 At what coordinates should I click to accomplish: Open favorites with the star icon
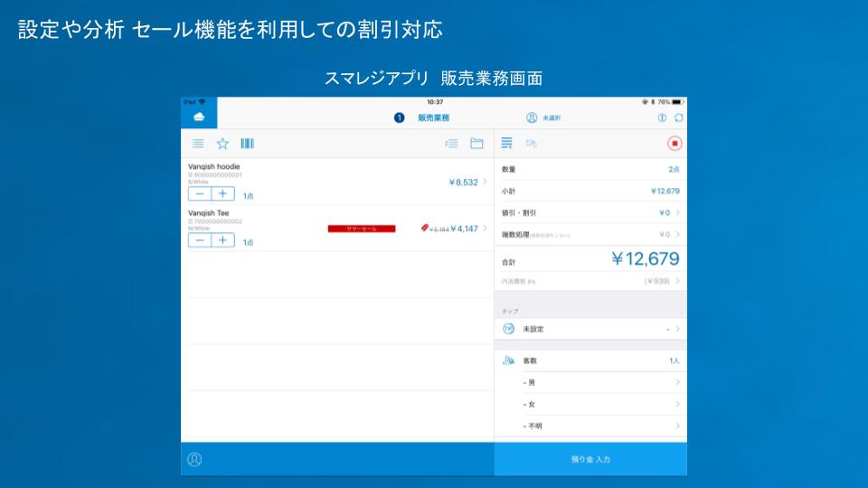click(x=222, y=144)
